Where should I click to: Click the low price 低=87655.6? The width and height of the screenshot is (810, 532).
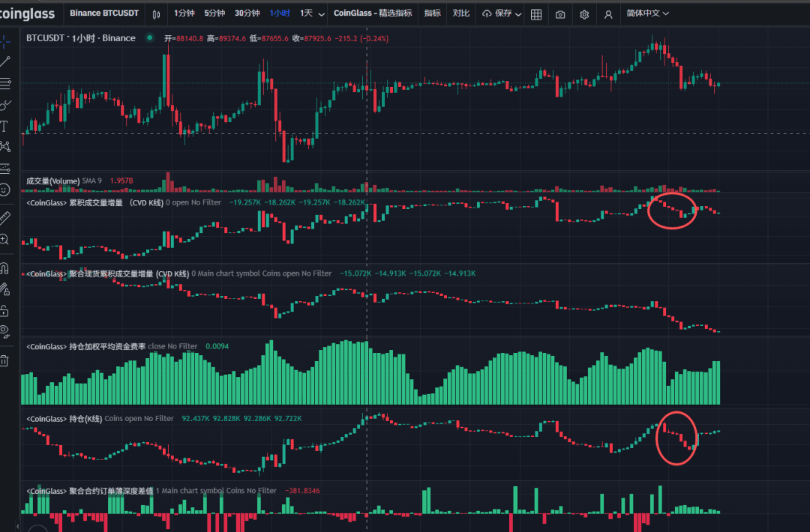[x=268, y=38]
